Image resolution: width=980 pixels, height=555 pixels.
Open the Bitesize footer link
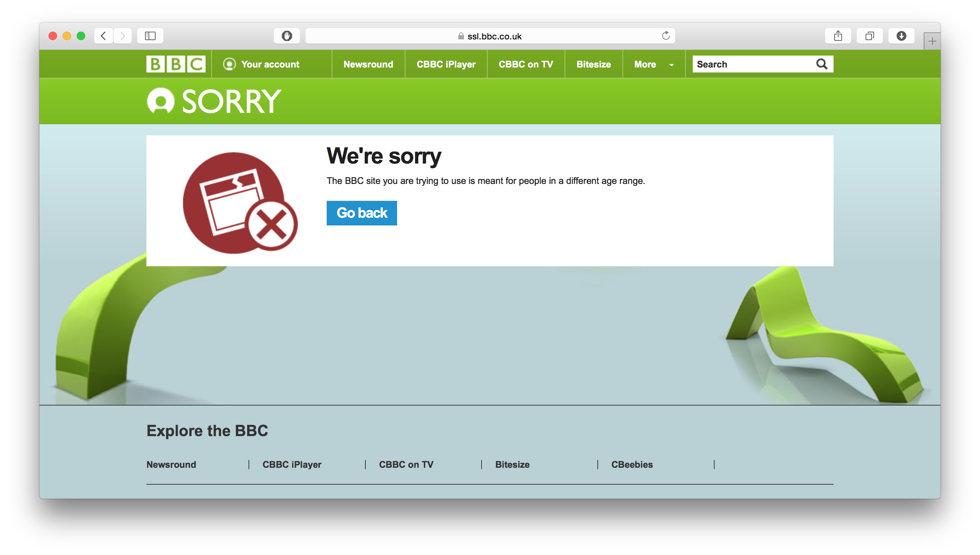pos(512,464)
